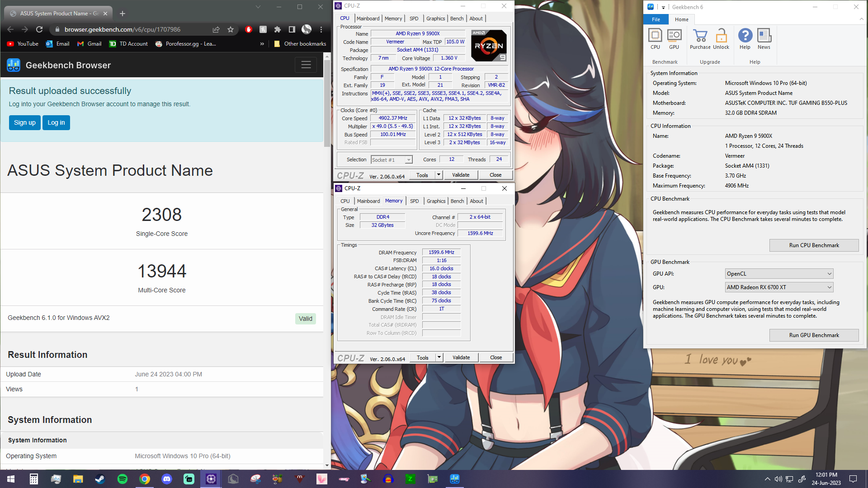This screenshot has width=868, height=488.
Task: Switch to Mainboard tab in upper CPU-Z
Action: tap(368, 19)
